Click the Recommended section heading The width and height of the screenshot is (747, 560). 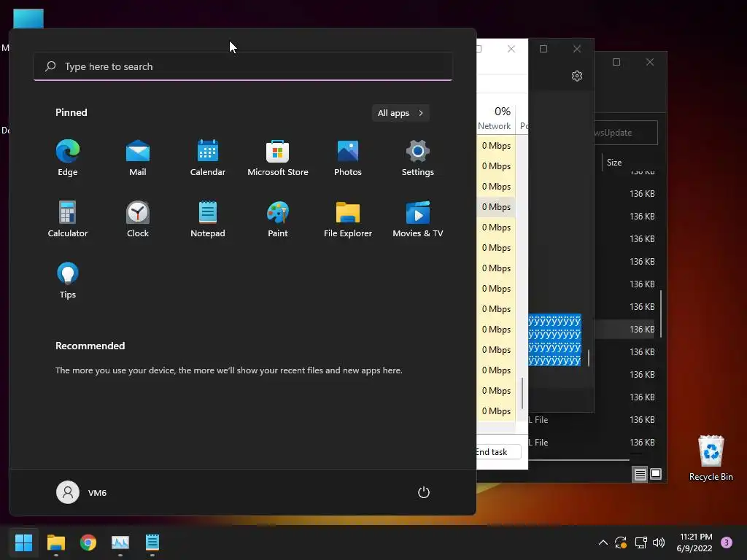(x=90, y=346)
